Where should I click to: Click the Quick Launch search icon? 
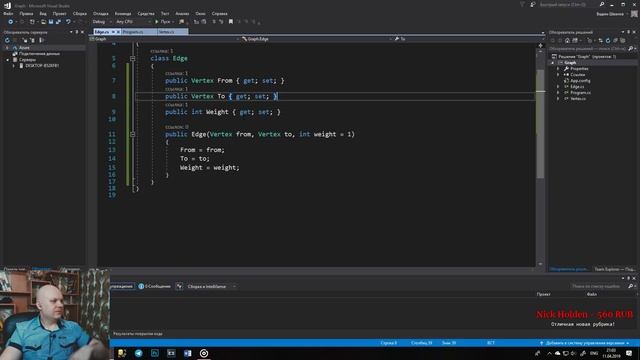(602, 4)
